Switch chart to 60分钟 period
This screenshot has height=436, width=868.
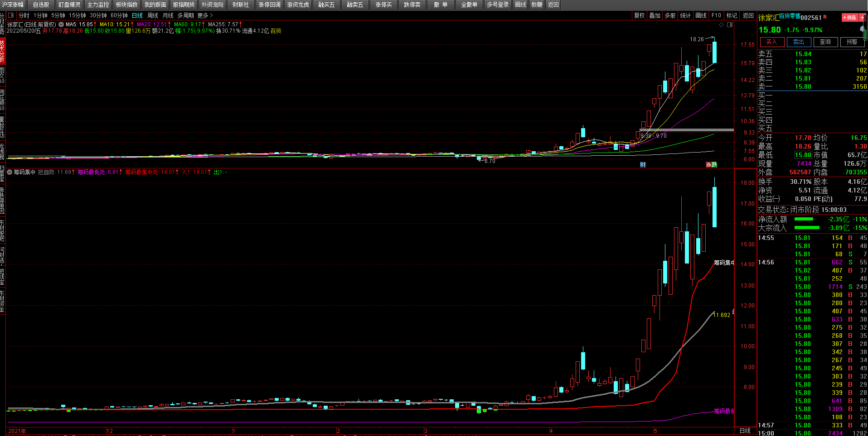point(119,15)
